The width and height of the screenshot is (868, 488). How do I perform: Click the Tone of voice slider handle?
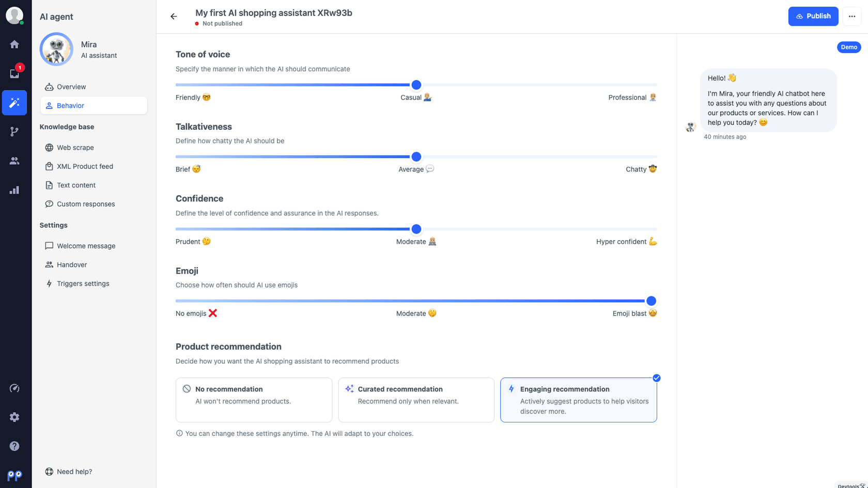click(416, 85)
